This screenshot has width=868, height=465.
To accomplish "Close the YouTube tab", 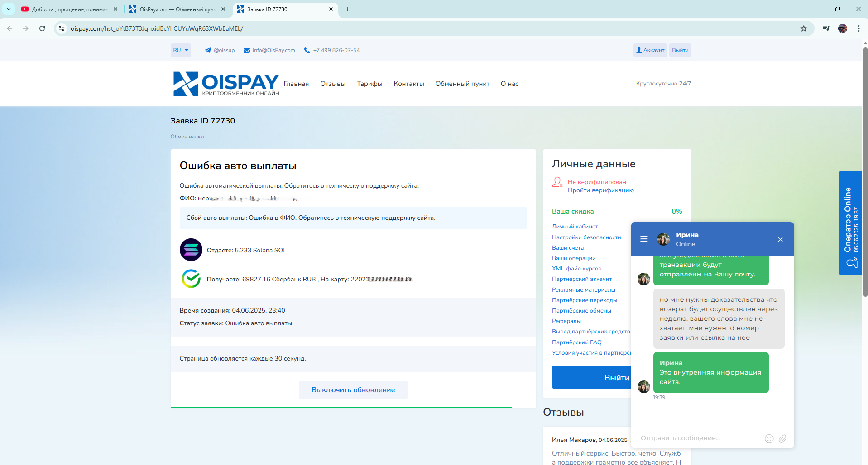I will (115, 9).
